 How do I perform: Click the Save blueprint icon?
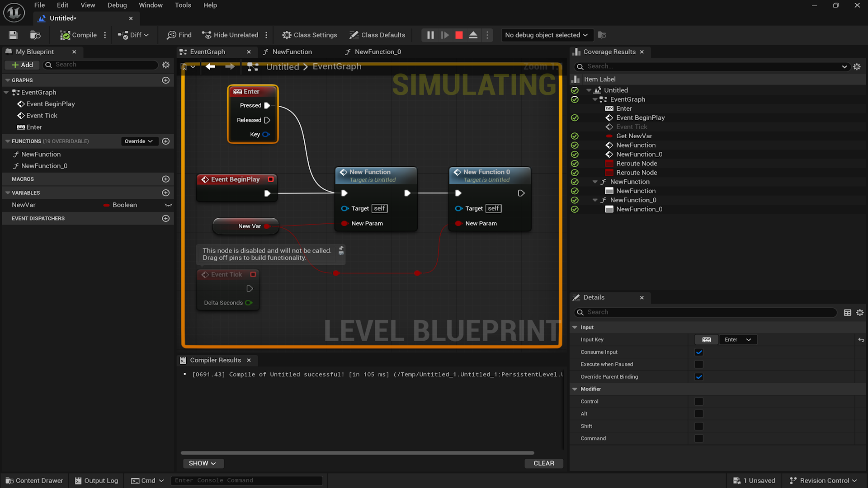click(x=13, y=35)
